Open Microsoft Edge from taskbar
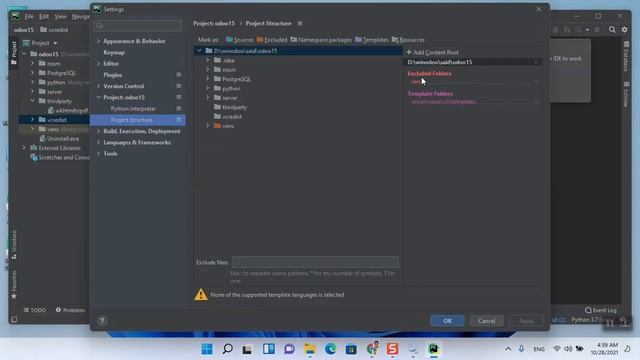The image size is (640, 360). (331, 349)
